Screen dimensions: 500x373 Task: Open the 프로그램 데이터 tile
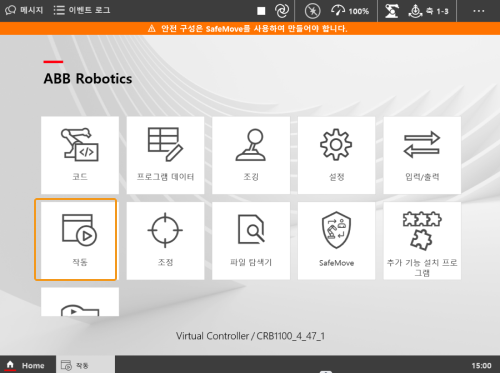(165, 155)
